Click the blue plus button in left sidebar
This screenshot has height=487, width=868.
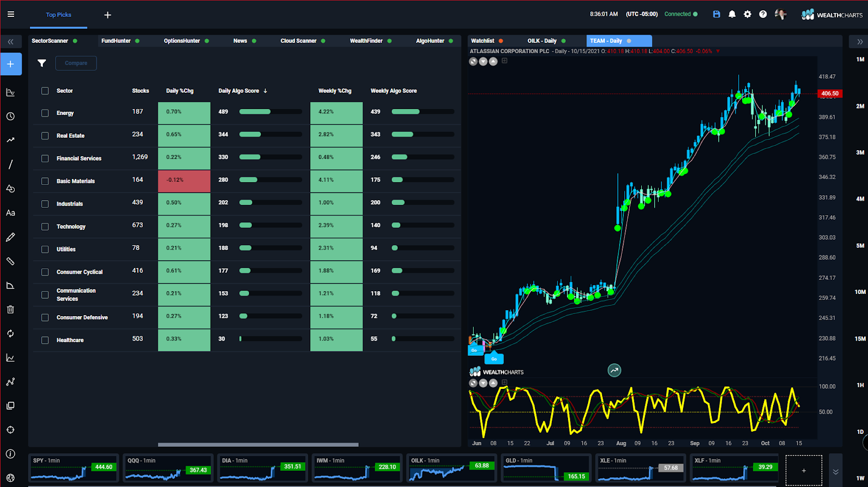[11, 64]
